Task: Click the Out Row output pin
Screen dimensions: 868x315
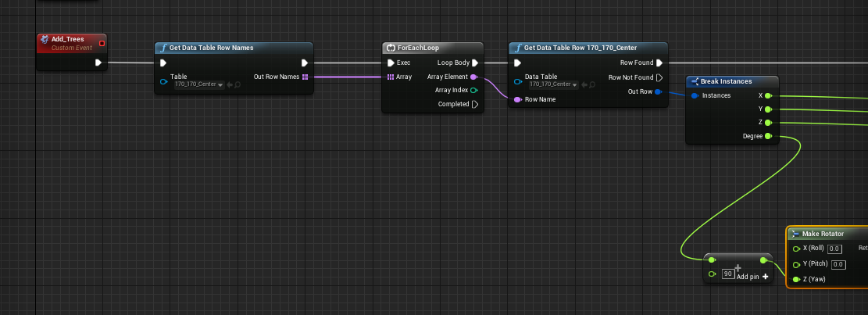Action: 658,91
